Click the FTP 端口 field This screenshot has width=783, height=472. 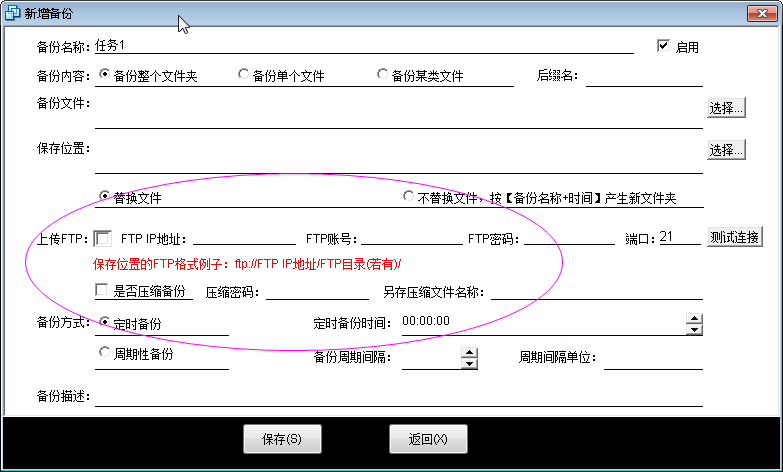(x=680, y=238)
